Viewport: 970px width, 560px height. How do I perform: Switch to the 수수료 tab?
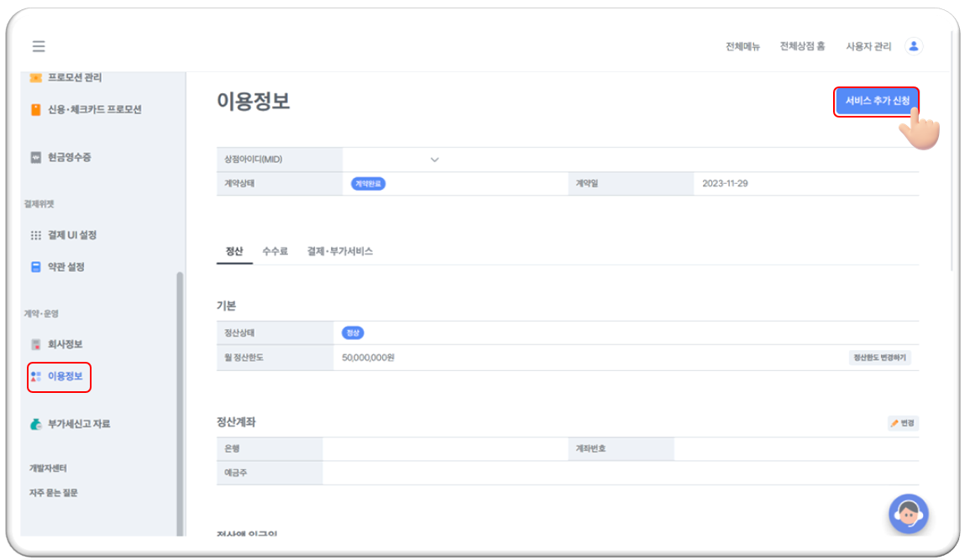coord(275,251)
